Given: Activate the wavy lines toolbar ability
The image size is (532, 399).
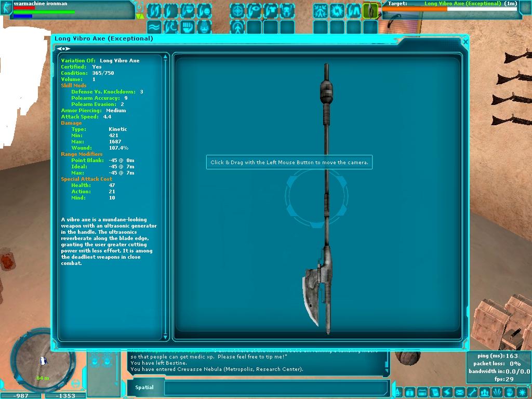Looking at the screenshot, I should pyautogui.click(x=154, y=27).
